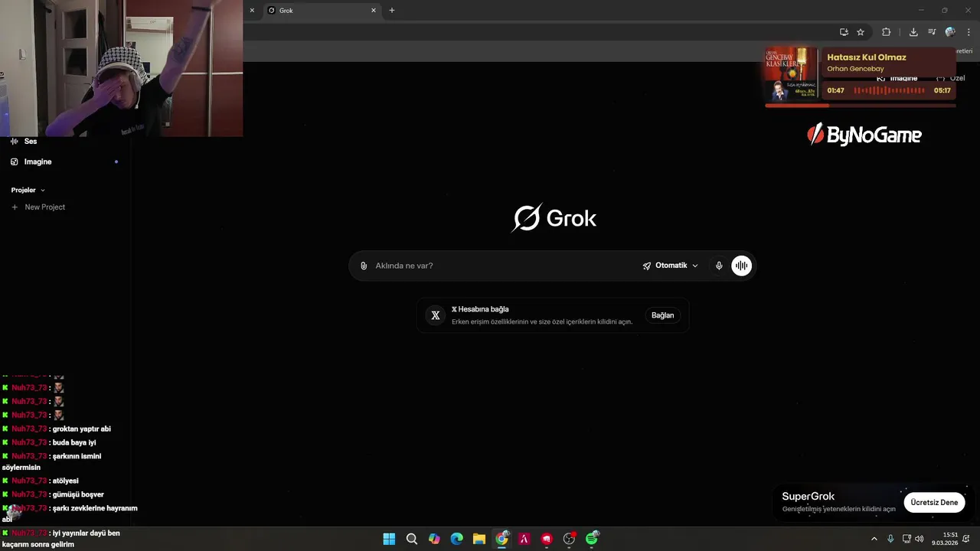This screenshot has height=551, width=980.
Task: Click the Ücretsiz Dene button
Action: (x=934, y=503)
